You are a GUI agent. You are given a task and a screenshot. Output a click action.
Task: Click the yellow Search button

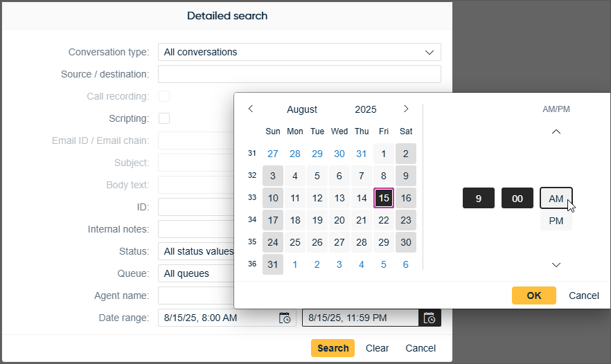[x=333, y=348]
